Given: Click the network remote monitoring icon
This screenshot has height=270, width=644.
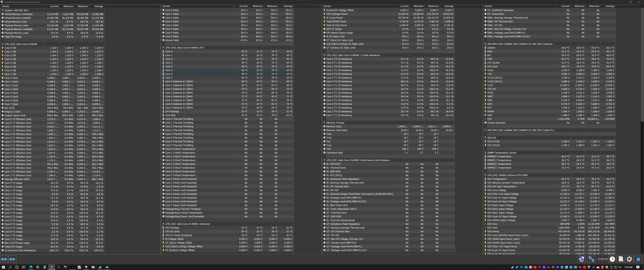Looking at the screenshot, I should click(591, 259).
